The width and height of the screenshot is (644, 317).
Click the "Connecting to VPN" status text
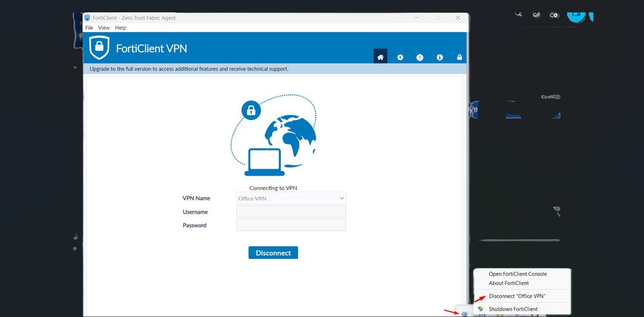273,188
